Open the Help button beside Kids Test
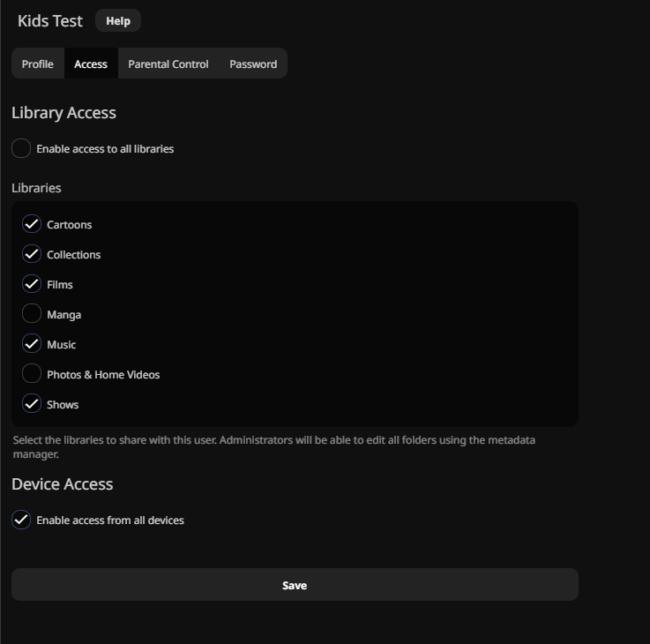 coord(117,20)
